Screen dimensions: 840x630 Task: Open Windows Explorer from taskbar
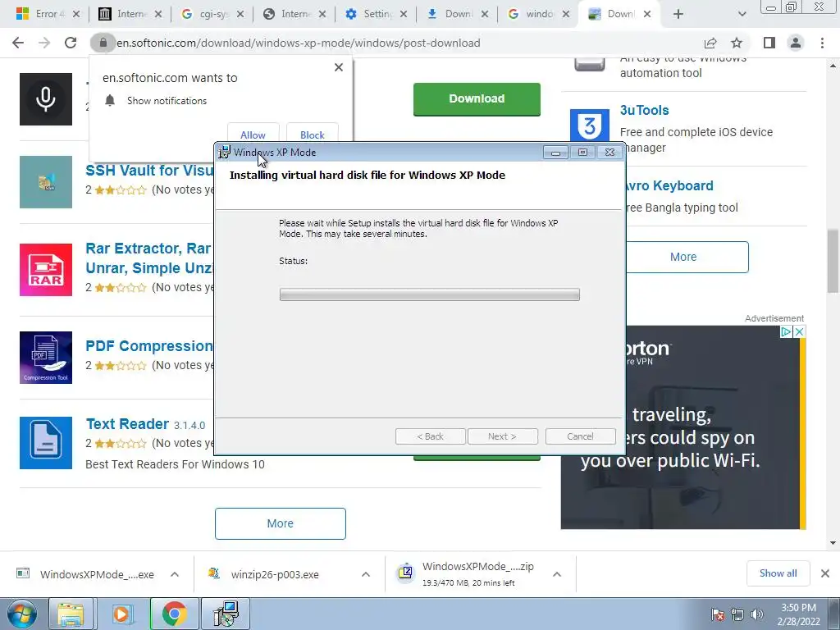click(71, 614)
